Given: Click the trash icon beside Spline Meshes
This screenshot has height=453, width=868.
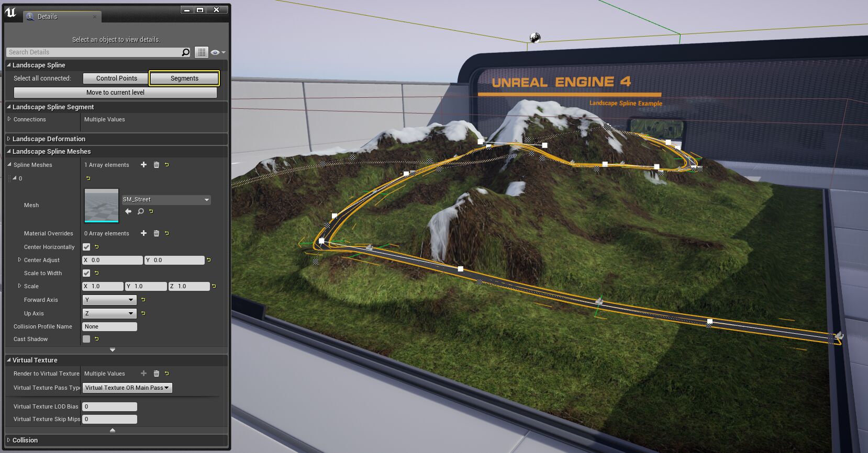Looking at the screenshot, I should [x=156, y=165].
